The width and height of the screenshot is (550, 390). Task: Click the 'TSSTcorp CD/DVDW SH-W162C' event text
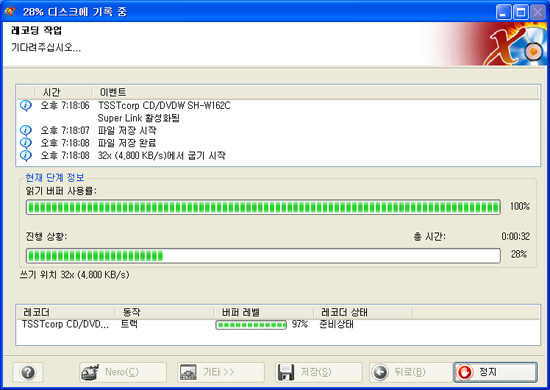tap(164, 105)
